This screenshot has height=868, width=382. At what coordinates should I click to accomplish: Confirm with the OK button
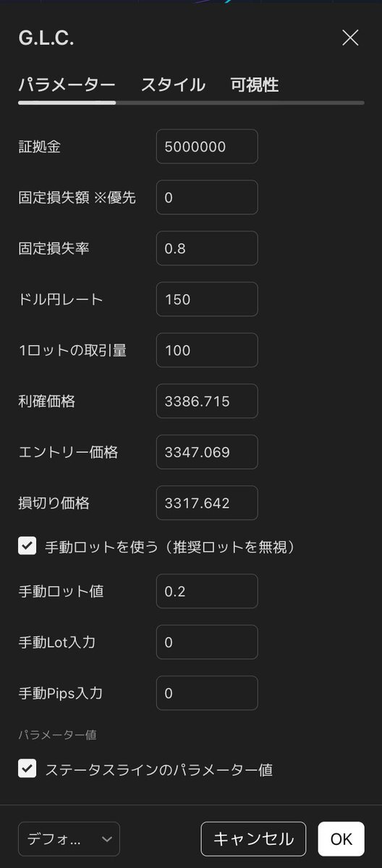tap(341, 839)
